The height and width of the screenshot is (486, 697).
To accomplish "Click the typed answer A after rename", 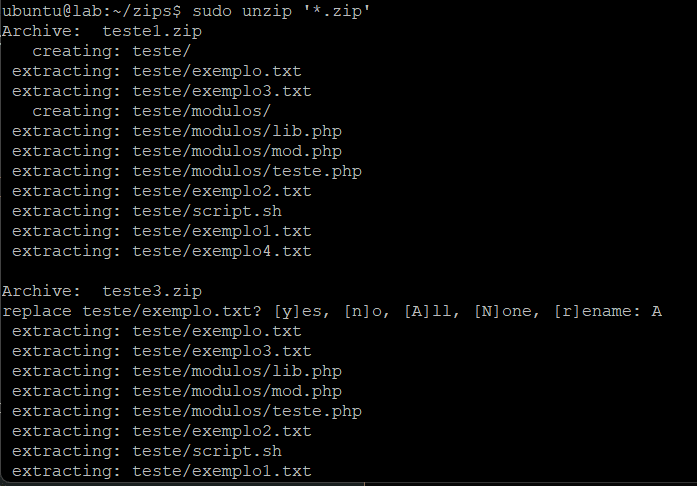I will (x=657, y=311).
